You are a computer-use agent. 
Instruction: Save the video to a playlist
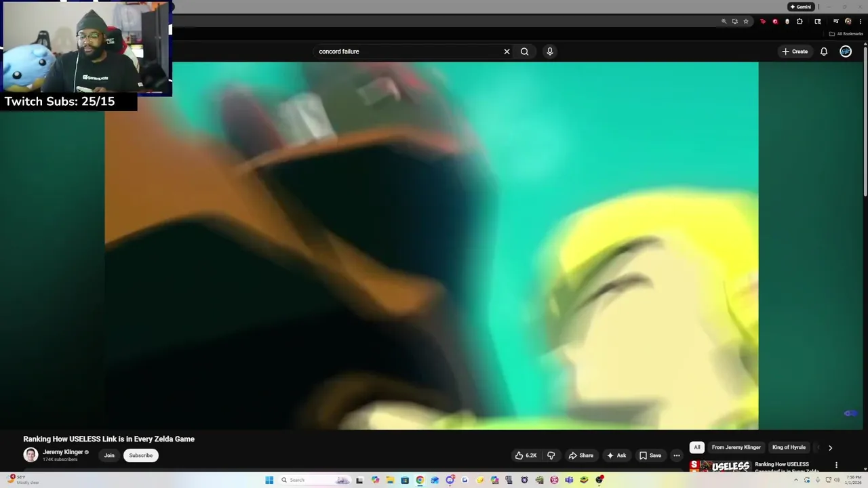(650, 455)
